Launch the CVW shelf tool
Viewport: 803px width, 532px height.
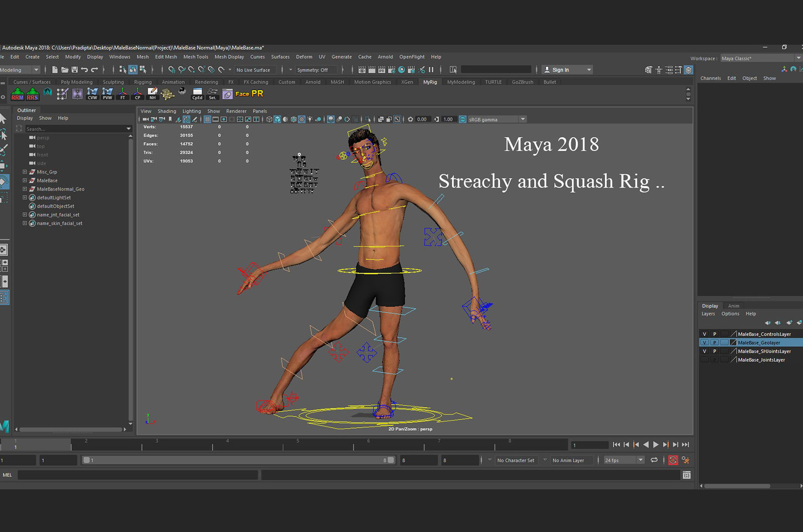point(92,94)
